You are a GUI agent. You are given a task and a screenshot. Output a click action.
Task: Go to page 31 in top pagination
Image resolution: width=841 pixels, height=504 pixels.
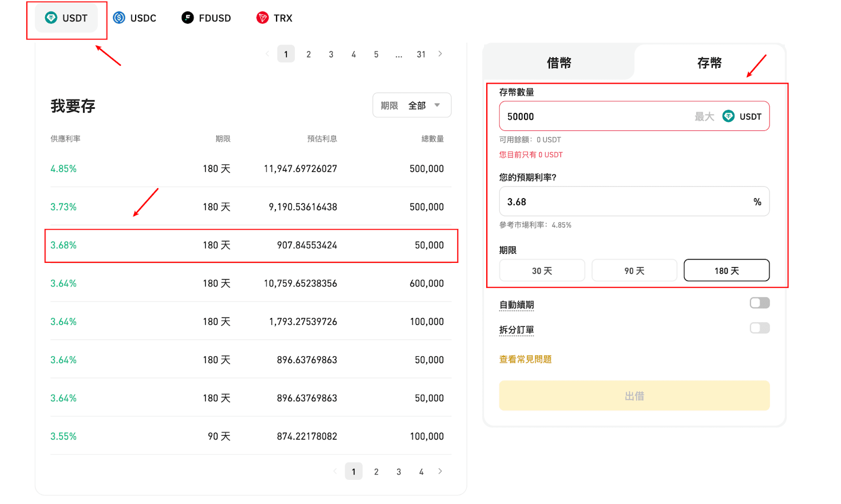421,54
